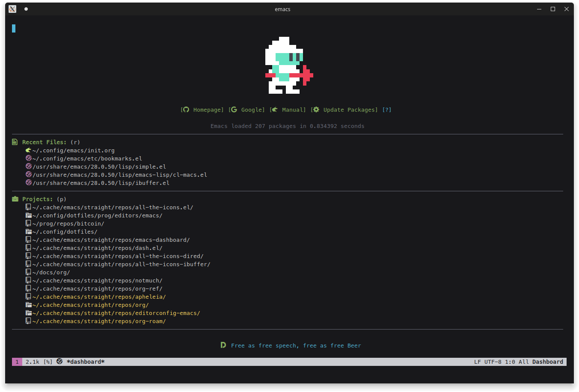Open the ~/docs/org/ project

coord(51,273)
